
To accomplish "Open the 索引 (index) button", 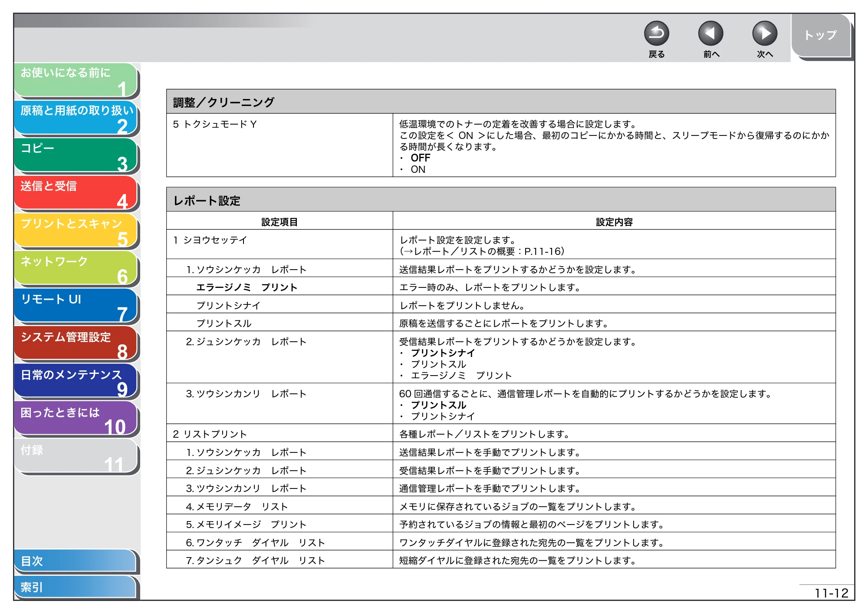I will click(75, 587).
